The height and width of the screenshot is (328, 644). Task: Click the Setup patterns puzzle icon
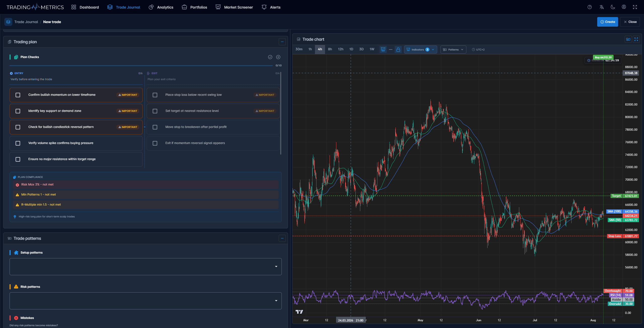point(16,253)
